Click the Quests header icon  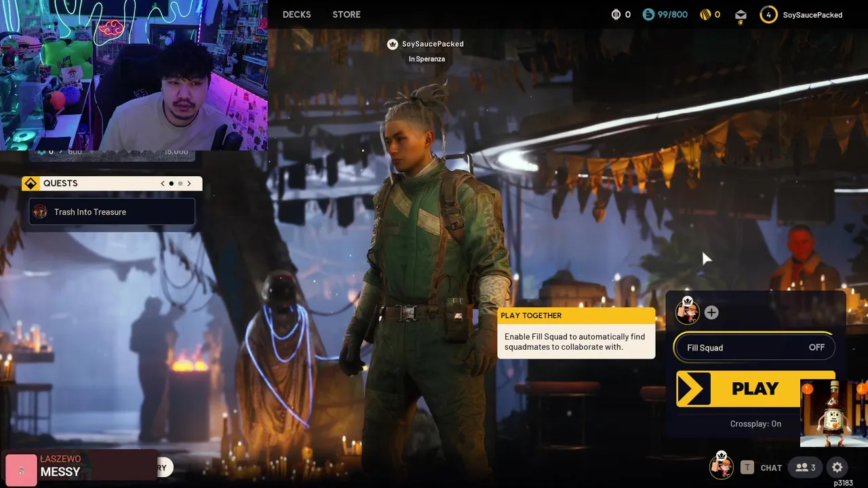point(31,184)
